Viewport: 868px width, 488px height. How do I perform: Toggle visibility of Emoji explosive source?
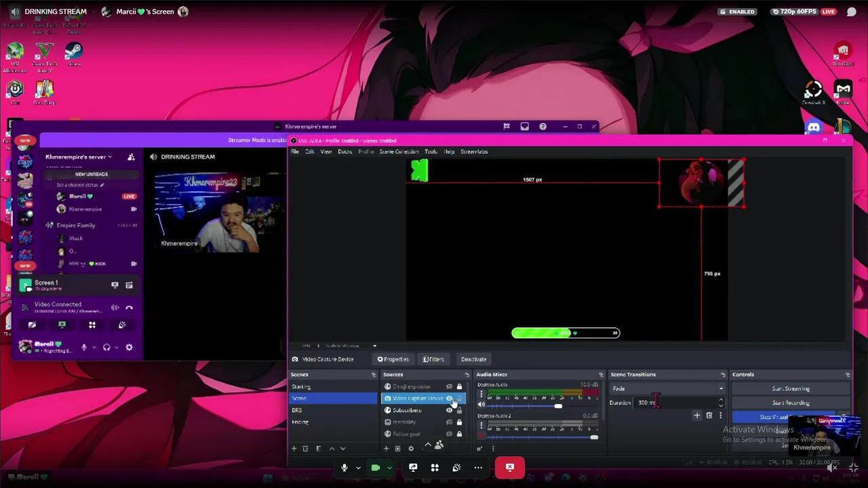449,386
